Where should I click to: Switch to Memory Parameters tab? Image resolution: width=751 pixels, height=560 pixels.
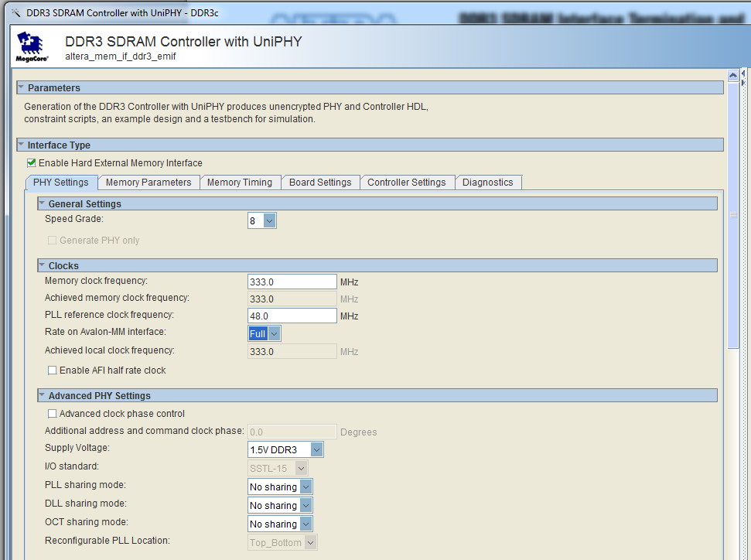148,183
